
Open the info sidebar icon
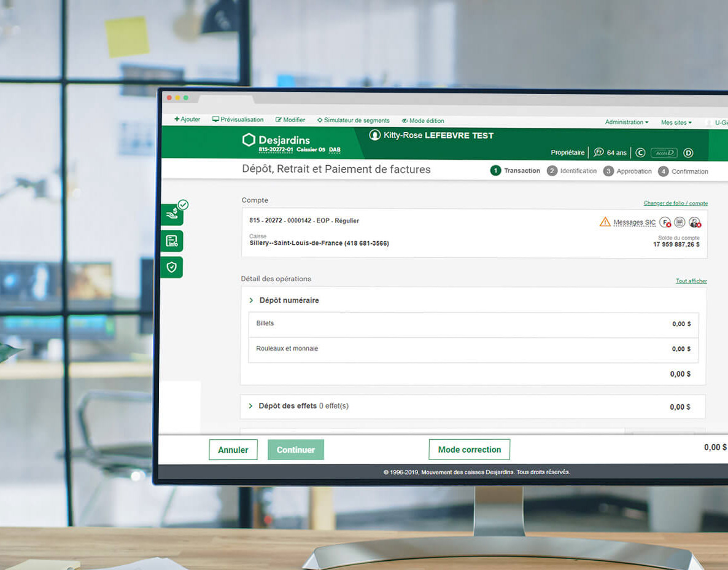(172, 241)
